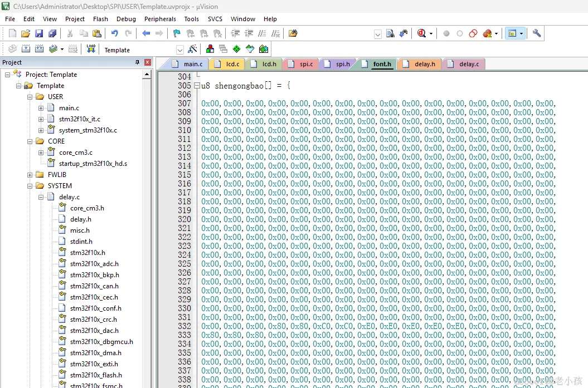The image size is (588, 388).
Task: Open the Peripherals menu
Action: pyautogui.click(x=159, y=19)
